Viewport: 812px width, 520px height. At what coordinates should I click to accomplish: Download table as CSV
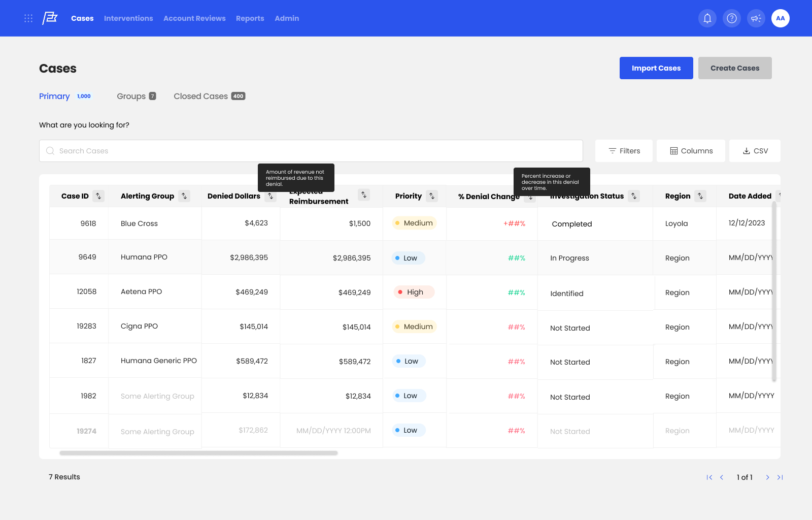(x=755, y=151)
